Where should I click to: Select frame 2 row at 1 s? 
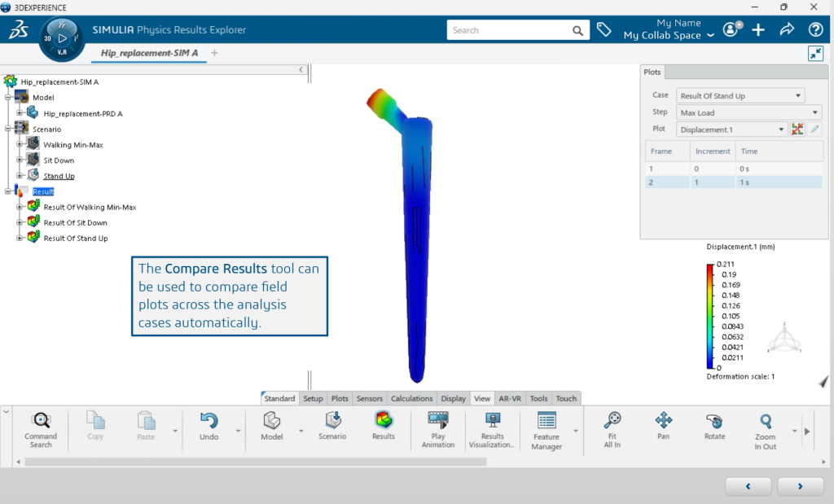(734, 182)
